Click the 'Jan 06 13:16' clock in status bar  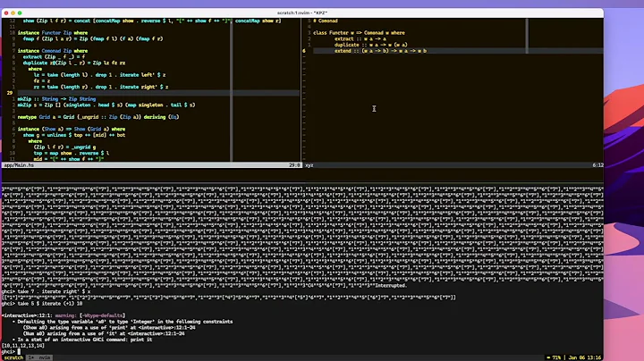(585, 357)
